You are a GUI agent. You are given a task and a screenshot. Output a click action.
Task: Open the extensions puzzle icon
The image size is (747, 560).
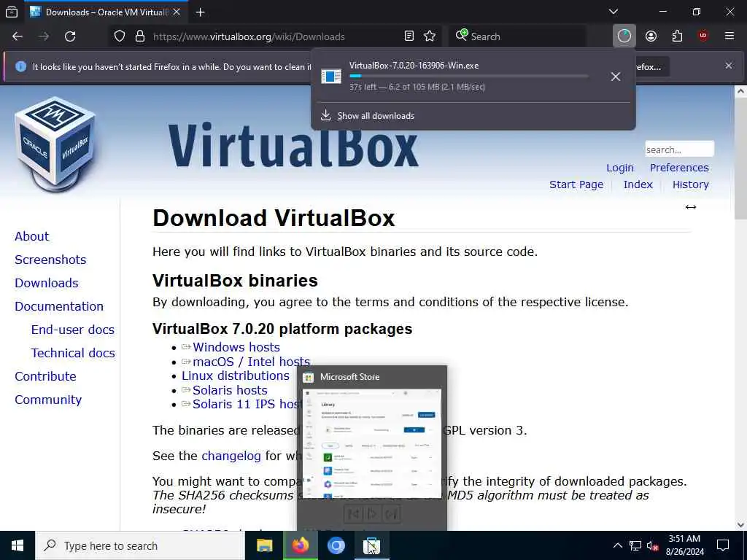click(677, 36)
